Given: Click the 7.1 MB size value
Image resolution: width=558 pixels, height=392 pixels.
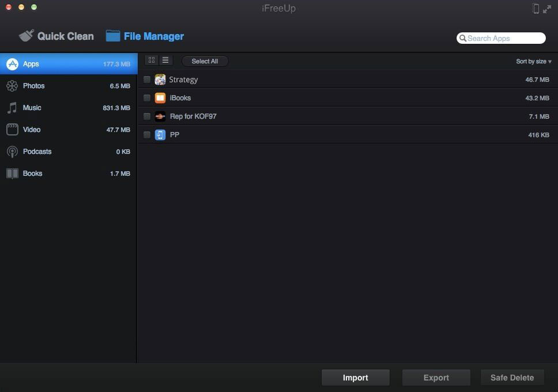Looking at the screenshot, I should pyautogui.click(x=539, y=117).
